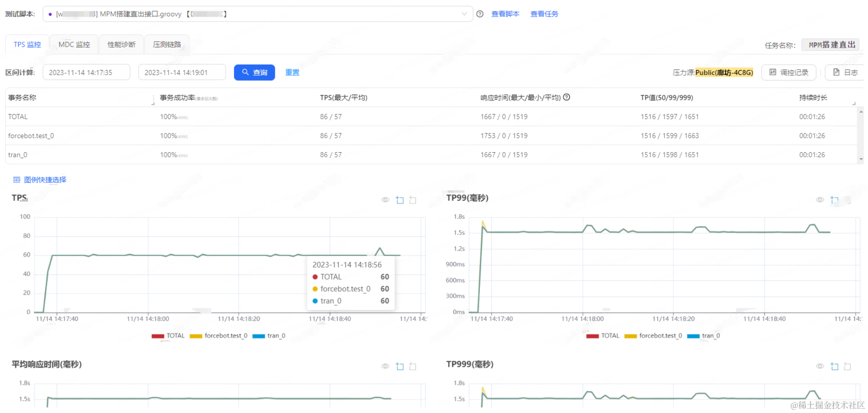Click the TP值(50/99/999) column header
This screenshot has height=413, width=868.
[x=667, y=98]
